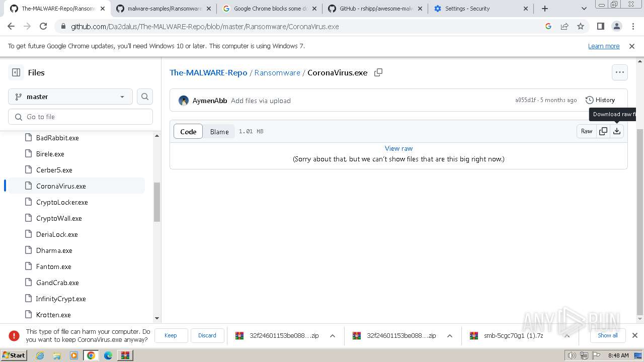Open Birele.exe in file tree
The image size is (644, 362).
50,154
